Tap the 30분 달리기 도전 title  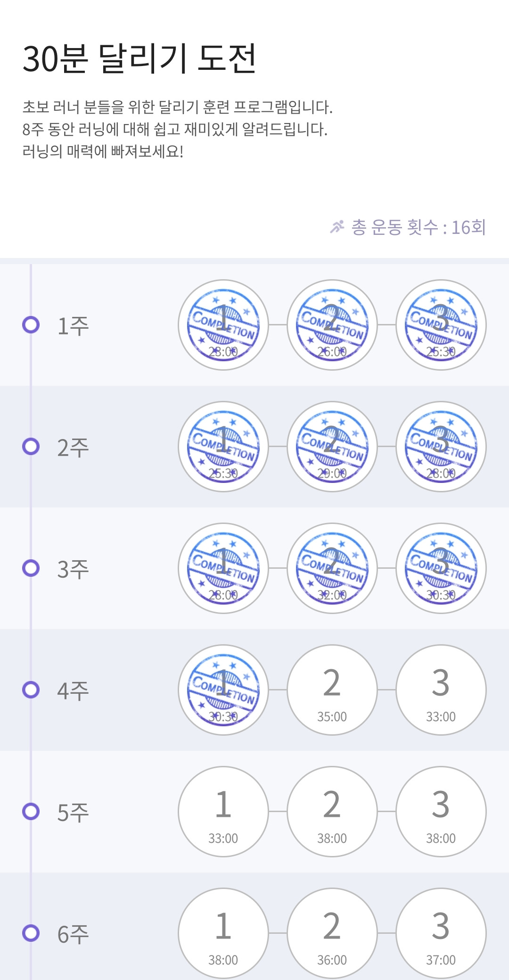coord(140,58)
